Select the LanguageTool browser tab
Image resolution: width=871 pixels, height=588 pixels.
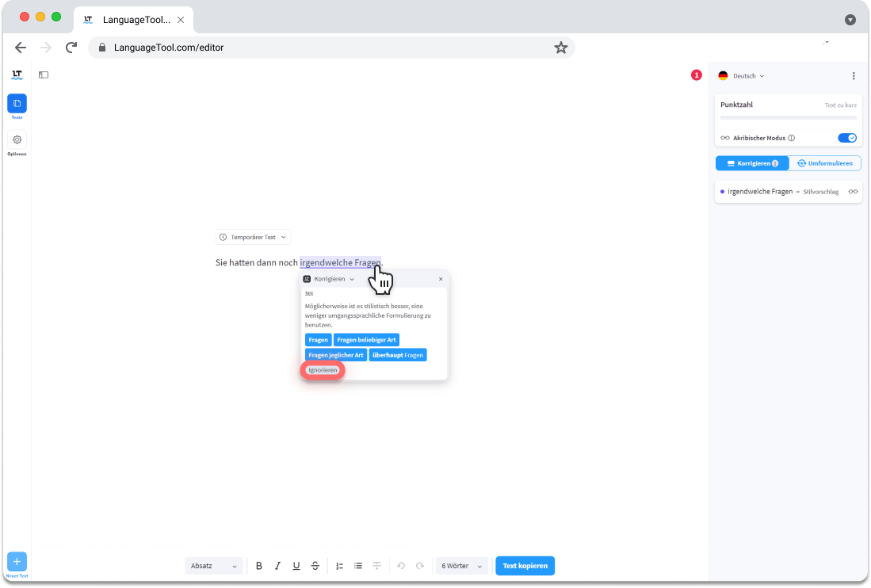pos(133,20)
